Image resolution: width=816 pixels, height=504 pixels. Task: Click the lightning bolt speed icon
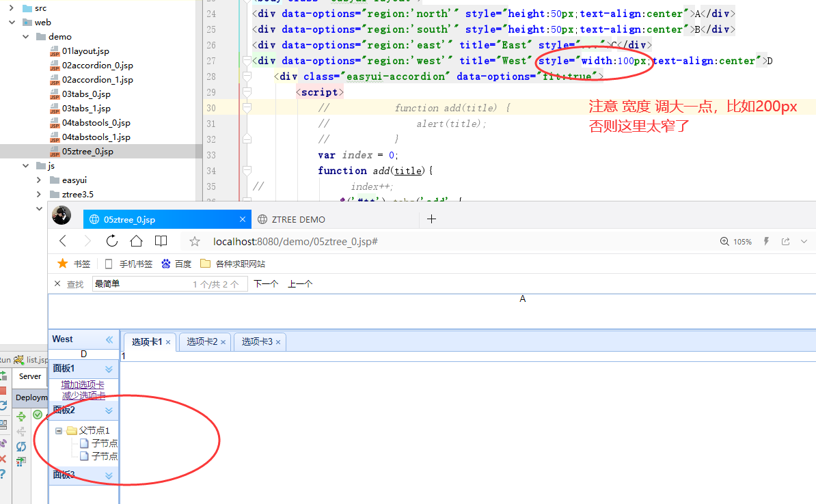pyautogui.click(x=766, y=241)
